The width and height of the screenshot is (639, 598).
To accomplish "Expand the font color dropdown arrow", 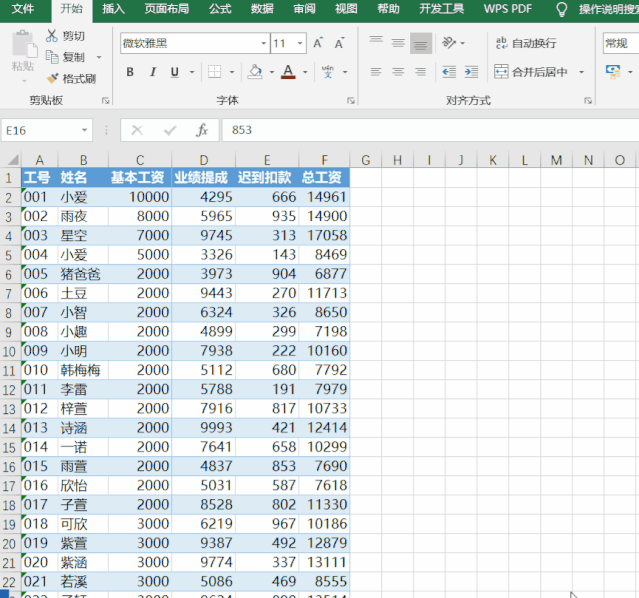I will click(x=305, y=72).
